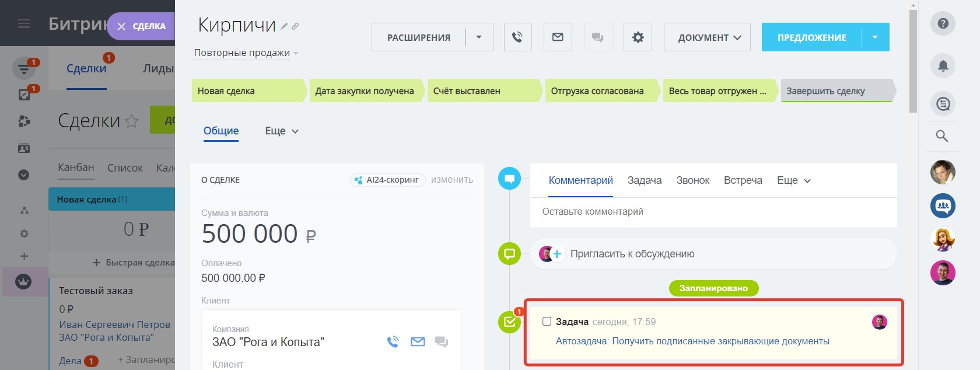Open the notifications bell icon
The image size is (980, 370).
pos(943,66)
